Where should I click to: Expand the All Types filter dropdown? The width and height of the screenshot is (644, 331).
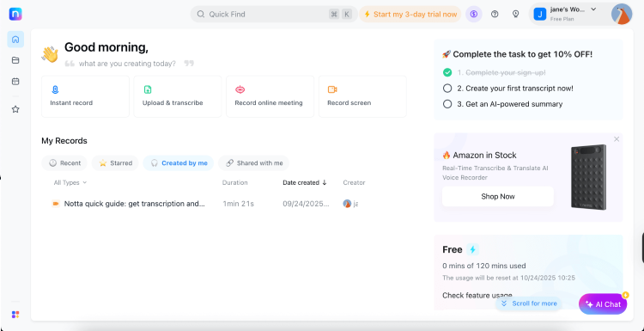(x=70, y=182)
